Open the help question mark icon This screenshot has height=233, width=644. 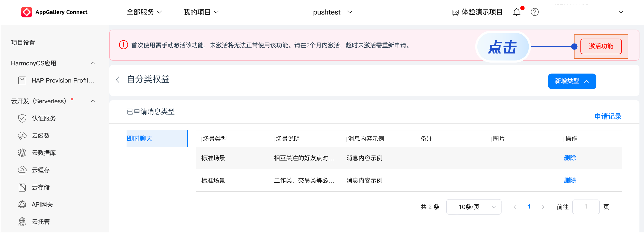pos(534,12)
